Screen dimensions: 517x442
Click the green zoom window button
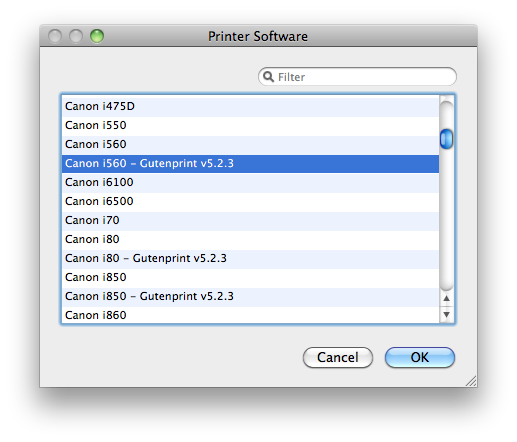coord(97,36)
